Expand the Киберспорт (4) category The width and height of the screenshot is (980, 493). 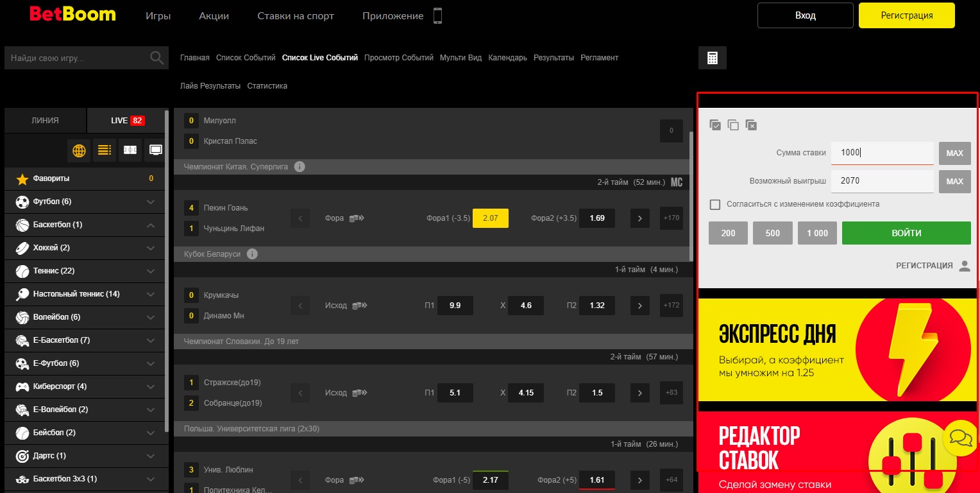pyautogui.click(x=151, y=386)
